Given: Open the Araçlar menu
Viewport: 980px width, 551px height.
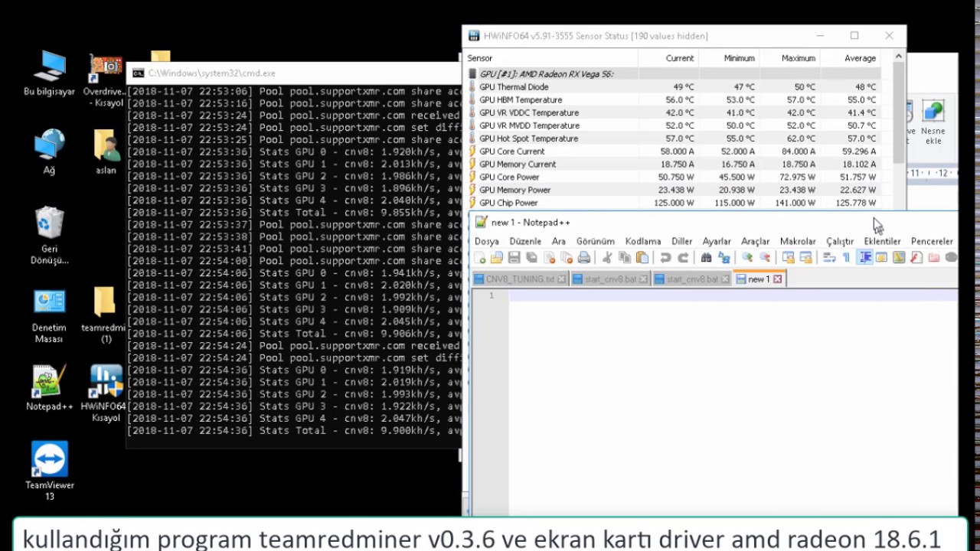Looking at the screenshot, I should (755, 241).
